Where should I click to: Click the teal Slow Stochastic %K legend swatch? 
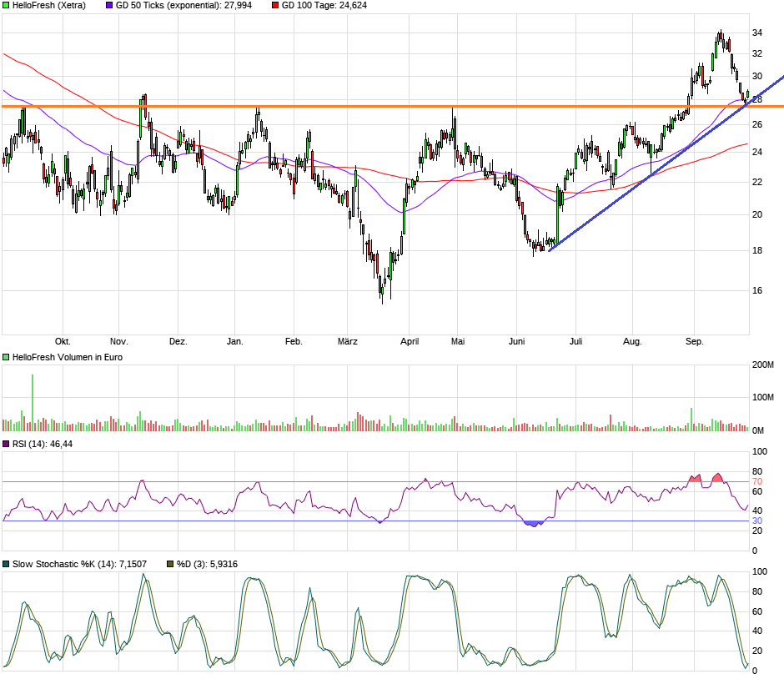(x=6, y=564)
